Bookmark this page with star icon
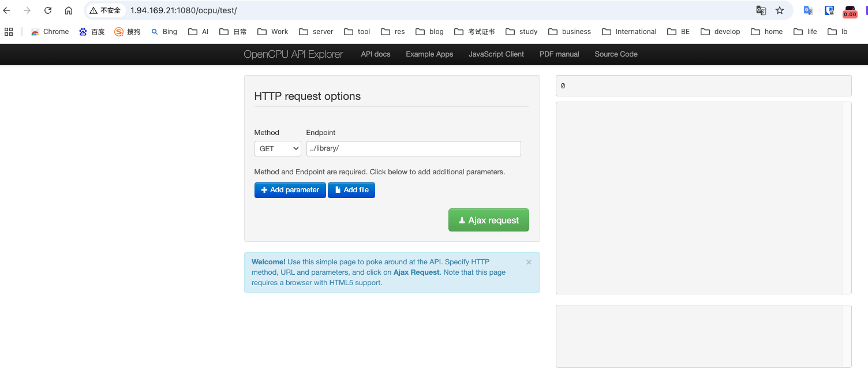Screen dimensions: 868x385 point(780,10)
